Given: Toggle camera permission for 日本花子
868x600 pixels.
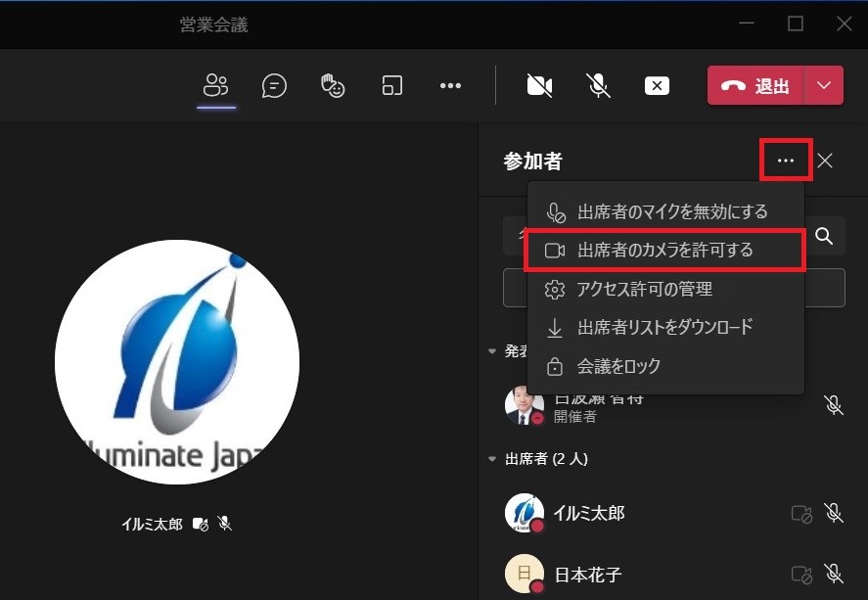Looking at the screenshot, I should tap(801, 575).
